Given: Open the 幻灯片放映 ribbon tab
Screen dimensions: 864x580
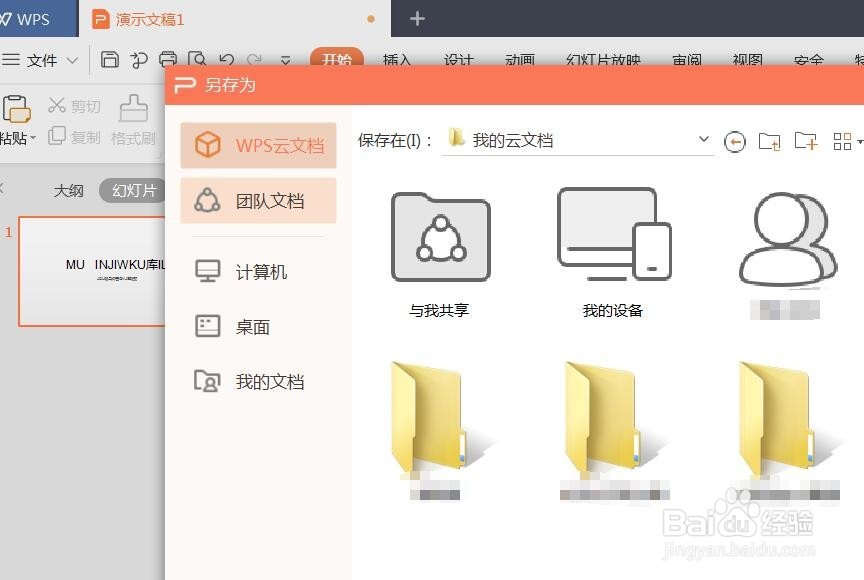Looking at the screenshot, I should coord(603,59).
